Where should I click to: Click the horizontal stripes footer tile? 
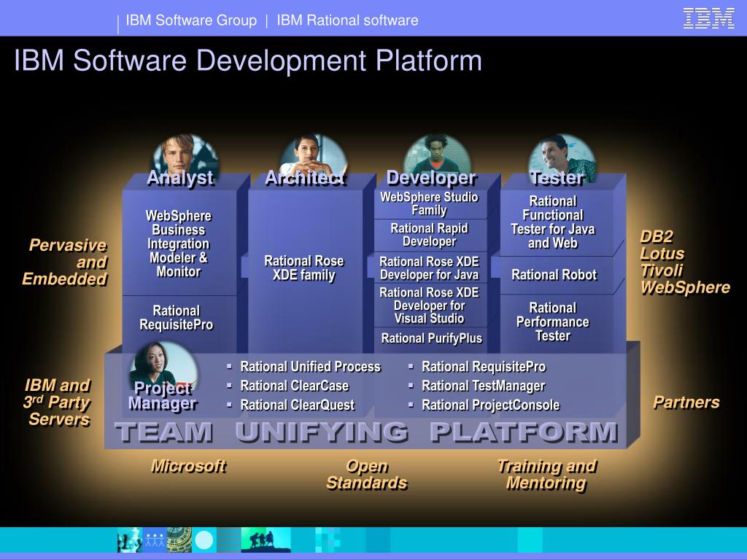[228, 540]
